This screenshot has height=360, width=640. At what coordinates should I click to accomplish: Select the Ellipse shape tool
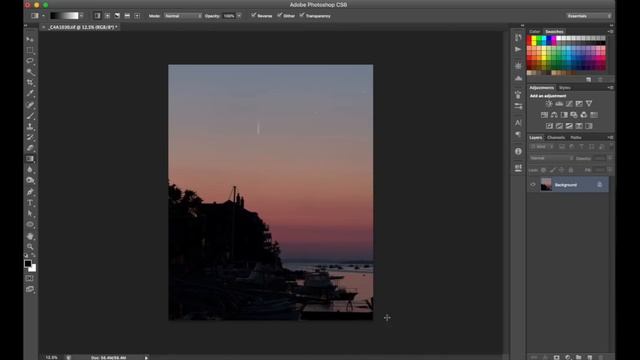[30, 224]
